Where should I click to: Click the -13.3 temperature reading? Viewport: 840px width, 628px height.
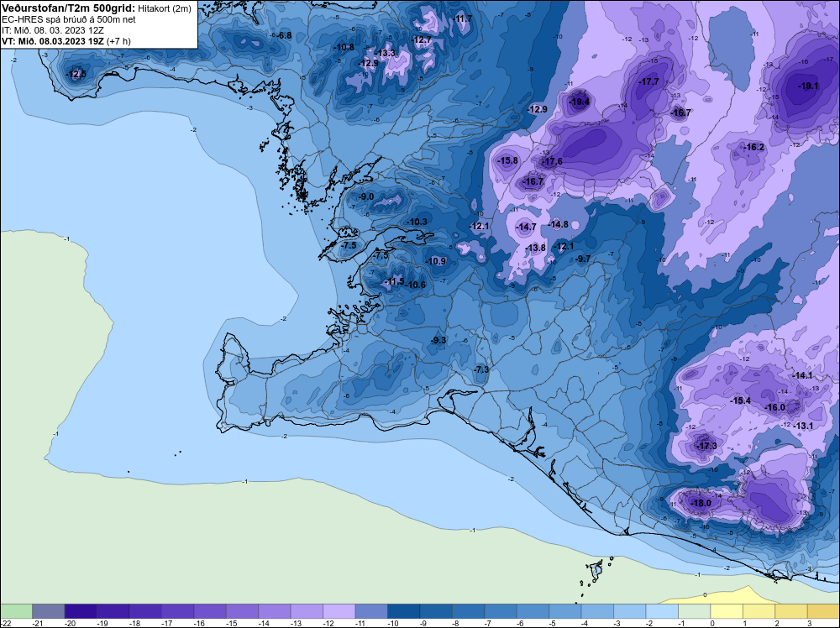(386, 53)
